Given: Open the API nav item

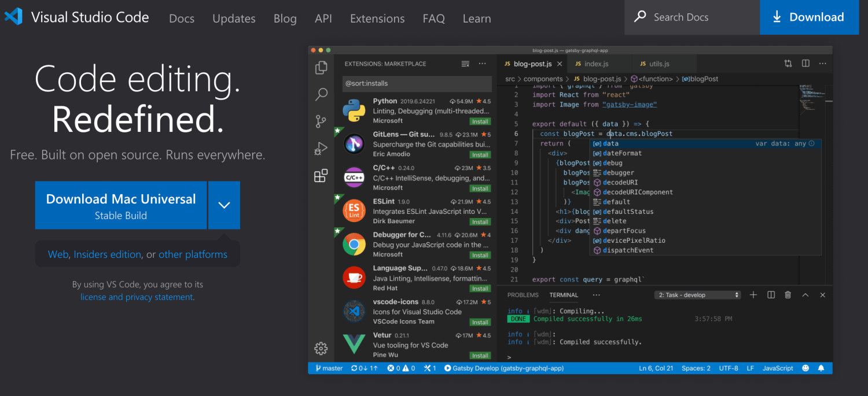Looking at the screenshot, I should click(323, 18).
